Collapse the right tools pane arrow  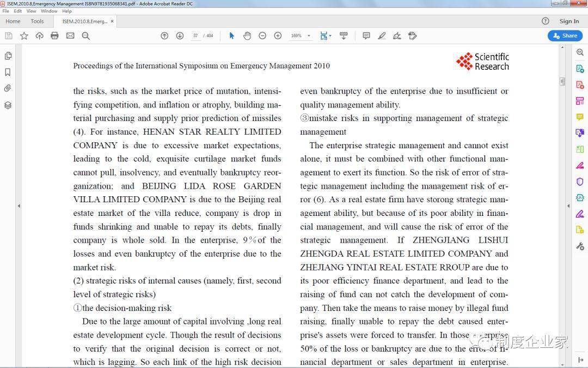[568, 206]
